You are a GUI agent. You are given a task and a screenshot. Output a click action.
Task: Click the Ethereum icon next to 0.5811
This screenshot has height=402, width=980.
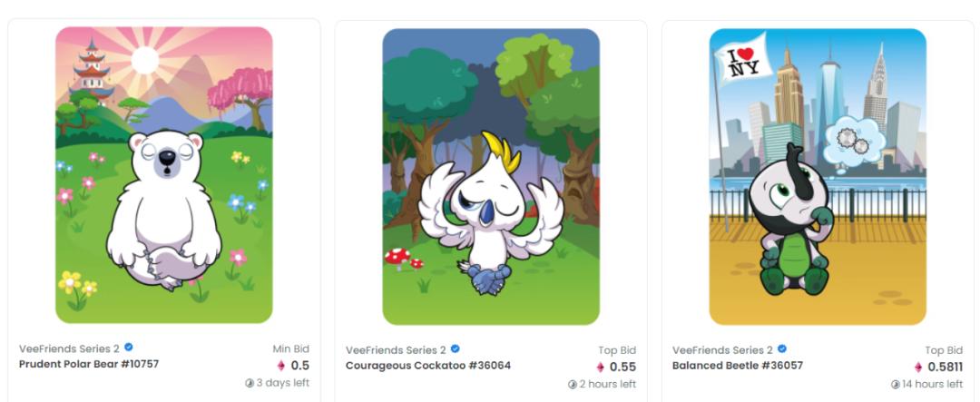918,367
